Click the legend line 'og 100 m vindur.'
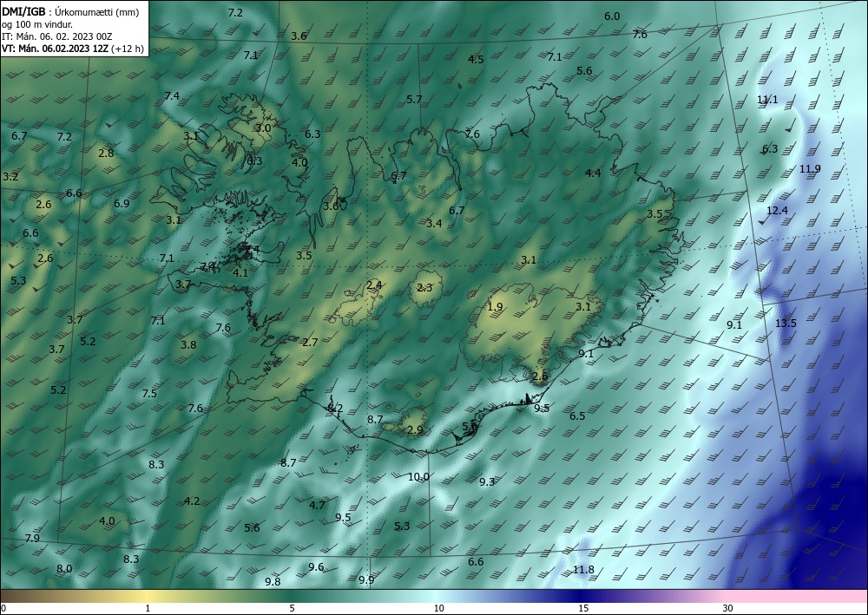Screen dimensions: 868x615 coord(37,24)
